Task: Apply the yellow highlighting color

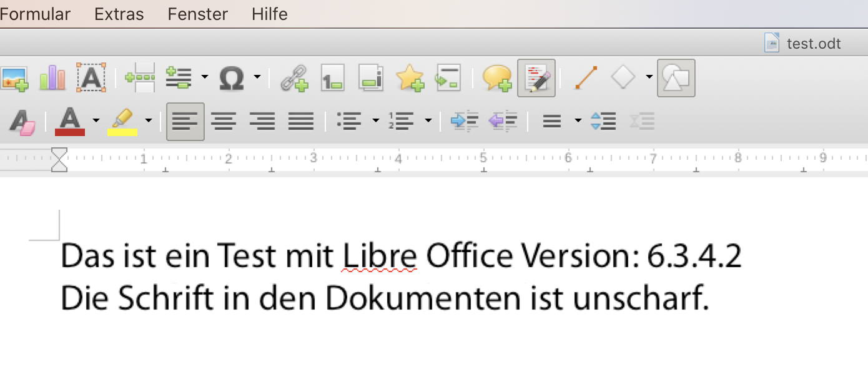Action: click(122, 121)
